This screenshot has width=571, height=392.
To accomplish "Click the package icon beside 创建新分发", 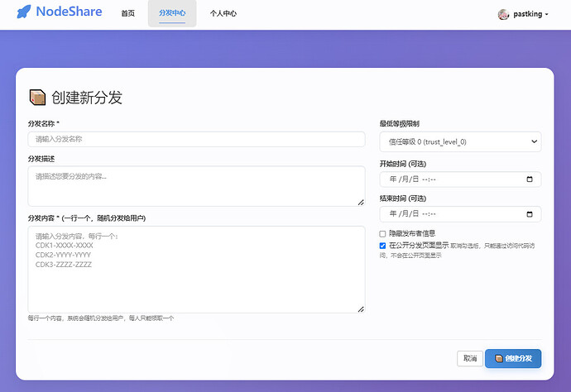I will tap(37, 98).
